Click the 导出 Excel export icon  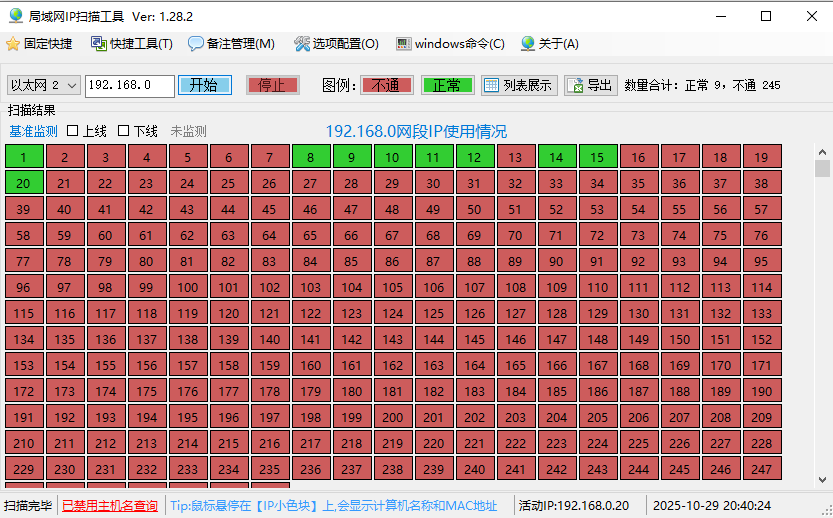click(576, 85)
